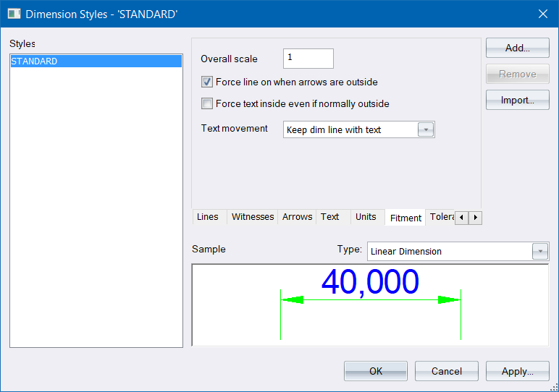Click the Import... button

(x=517, y=101)
